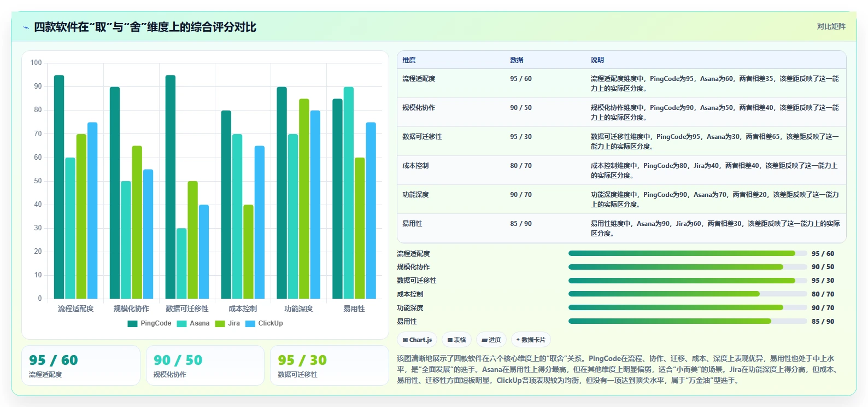
Task: Click the PingCode bar in the 流程适配度 group
Action: coord(59,187)
